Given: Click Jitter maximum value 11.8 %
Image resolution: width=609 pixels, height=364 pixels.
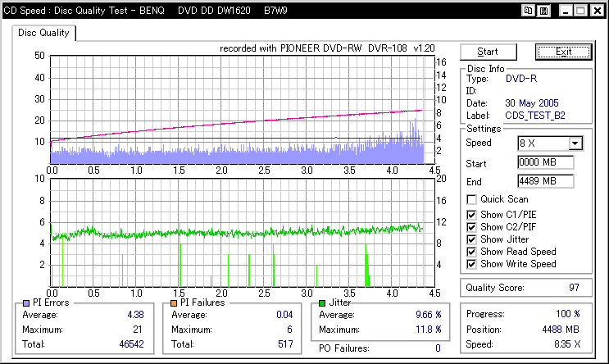Looking at the screenshot, I should click(x=429, y=330).
